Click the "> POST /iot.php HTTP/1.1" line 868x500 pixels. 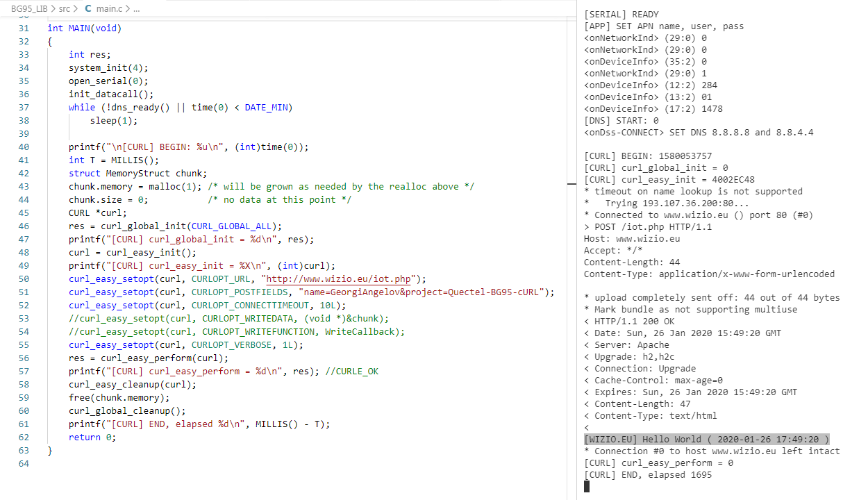tap(648, 227)
